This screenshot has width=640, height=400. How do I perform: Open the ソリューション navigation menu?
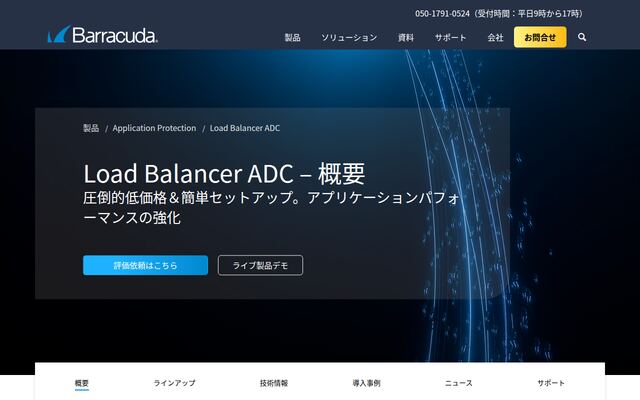click(x=349, y=38)
